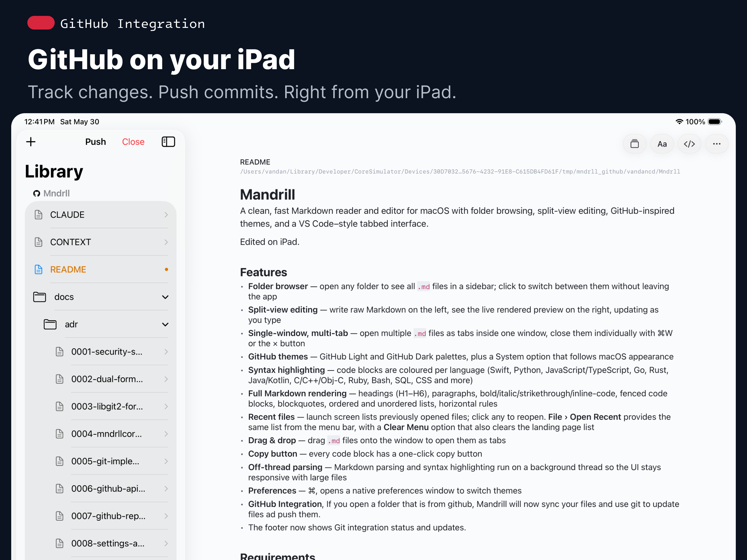Click the README file path text
The width and height of the screenshot is (747, 560).
pos(460,171)
